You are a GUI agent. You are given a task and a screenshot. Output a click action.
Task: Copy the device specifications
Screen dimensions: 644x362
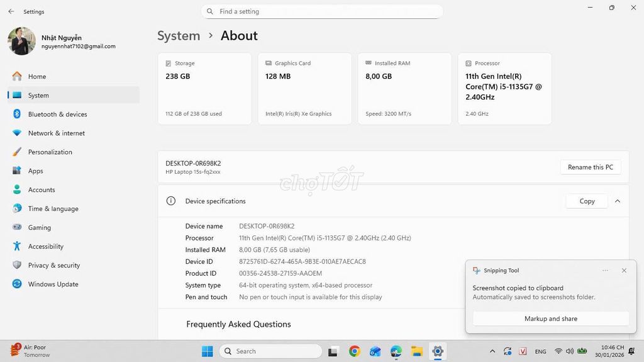click(x=587, y=201)
